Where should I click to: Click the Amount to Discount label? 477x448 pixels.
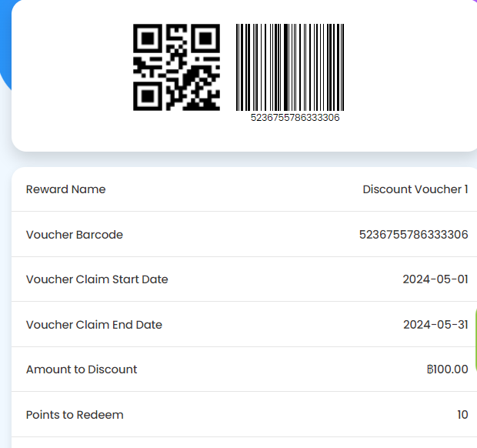pyautogui.click(x=82, y=369)
